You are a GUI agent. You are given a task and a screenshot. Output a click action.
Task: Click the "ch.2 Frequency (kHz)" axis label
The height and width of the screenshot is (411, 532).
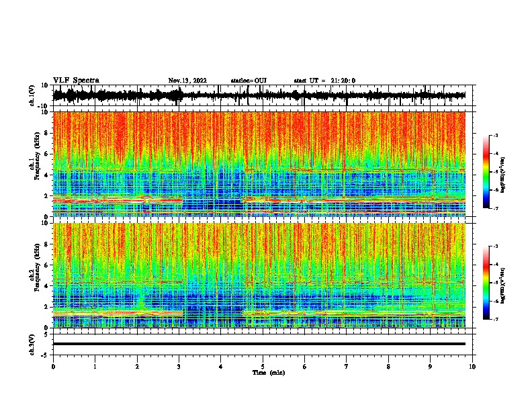tap(35, 267)
